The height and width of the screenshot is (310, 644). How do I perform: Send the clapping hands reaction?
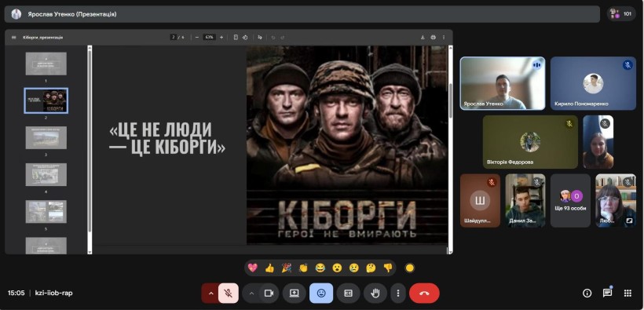[x=303, y=268]
